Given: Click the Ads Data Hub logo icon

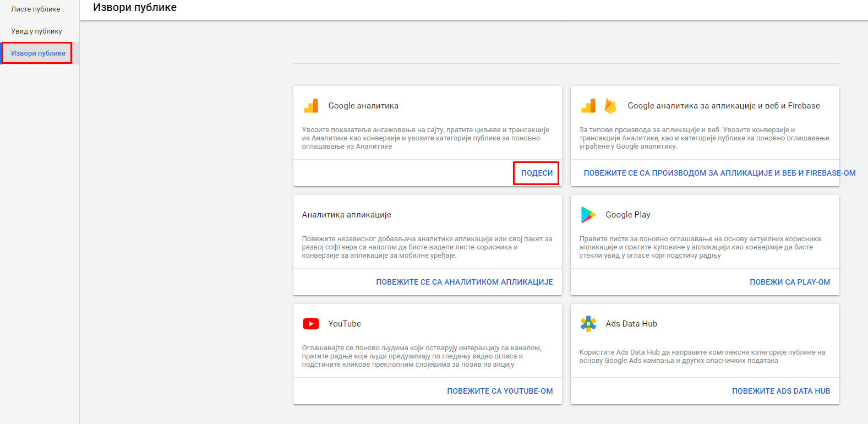Looking at the screenshot, I should pyautogui.click(x=588, y=324).
